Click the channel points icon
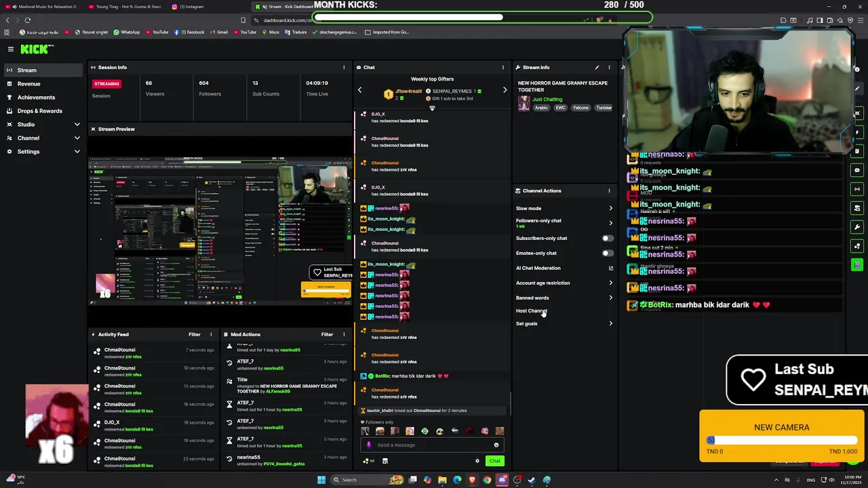 coord(368,461)
